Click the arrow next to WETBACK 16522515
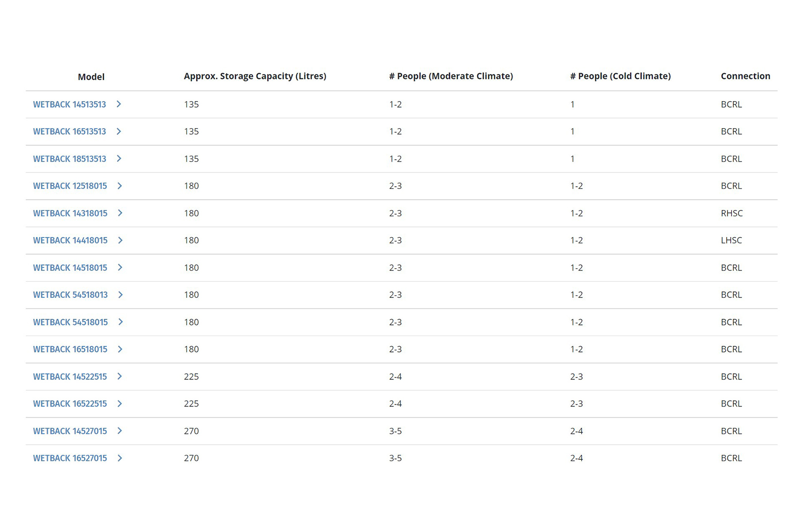 (120, 404)
